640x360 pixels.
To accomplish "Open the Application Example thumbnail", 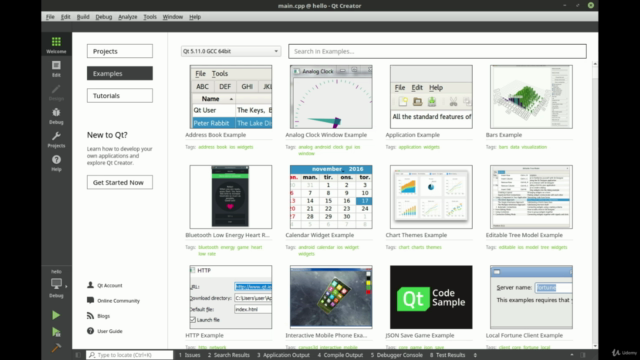I will pos(431,97).
